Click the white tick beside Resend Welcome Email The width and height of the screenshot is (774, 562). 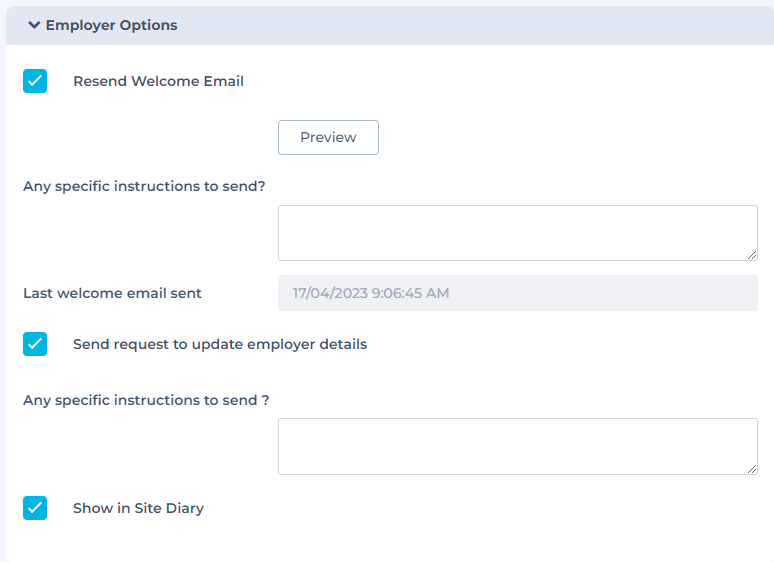coord(35,81)
